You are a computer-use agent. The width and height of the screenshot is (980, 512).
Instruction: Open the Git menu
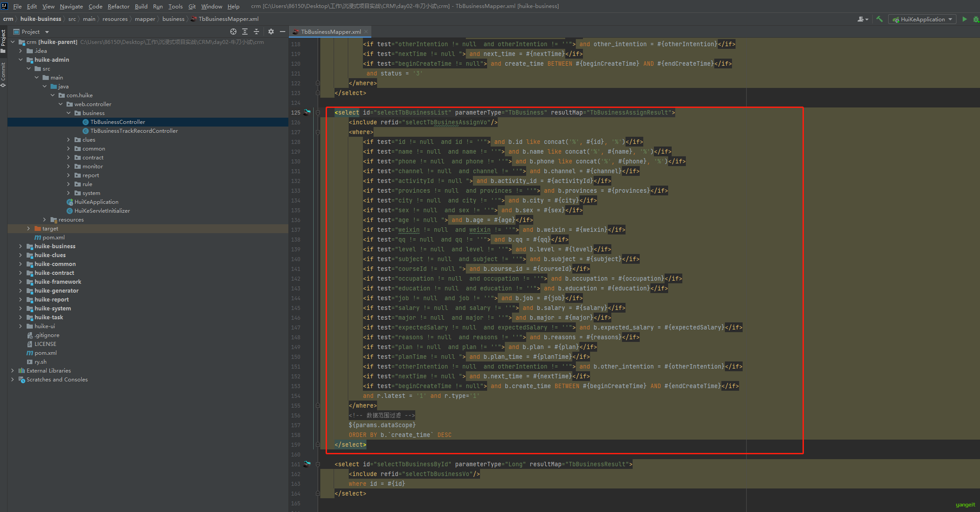point(192,6)
